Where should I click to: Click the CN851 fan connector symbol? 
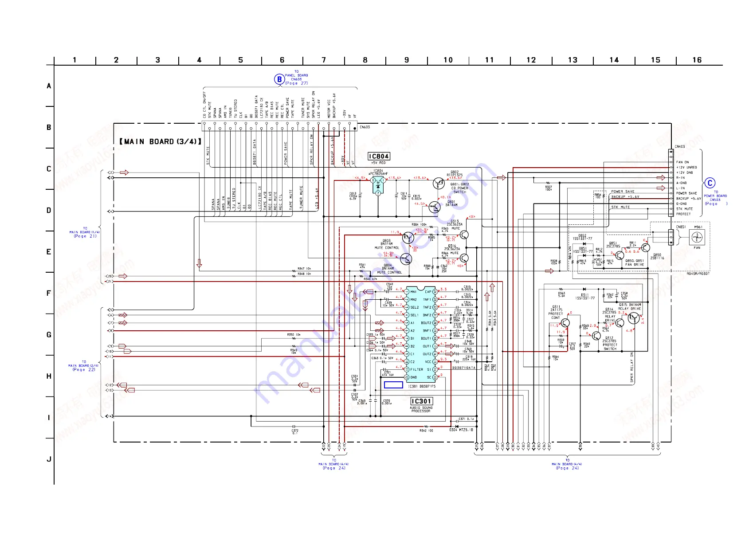tap(671, 237)
